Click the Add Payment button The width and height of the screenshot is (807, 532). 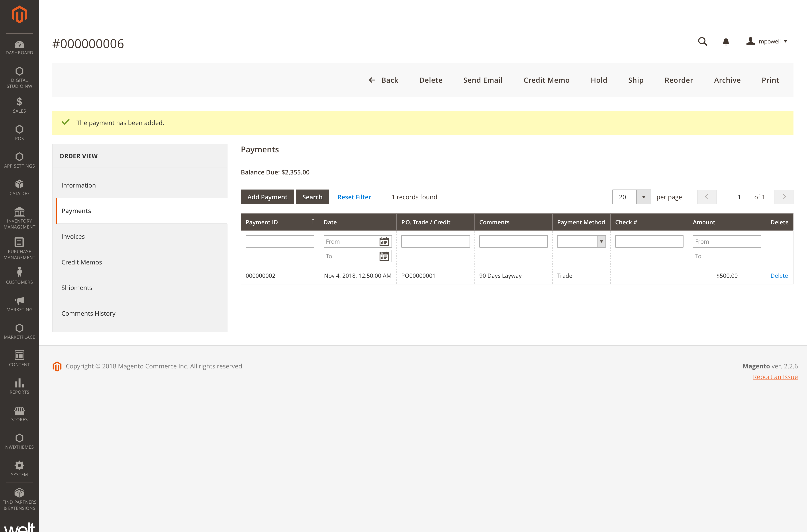click(267, 197)
